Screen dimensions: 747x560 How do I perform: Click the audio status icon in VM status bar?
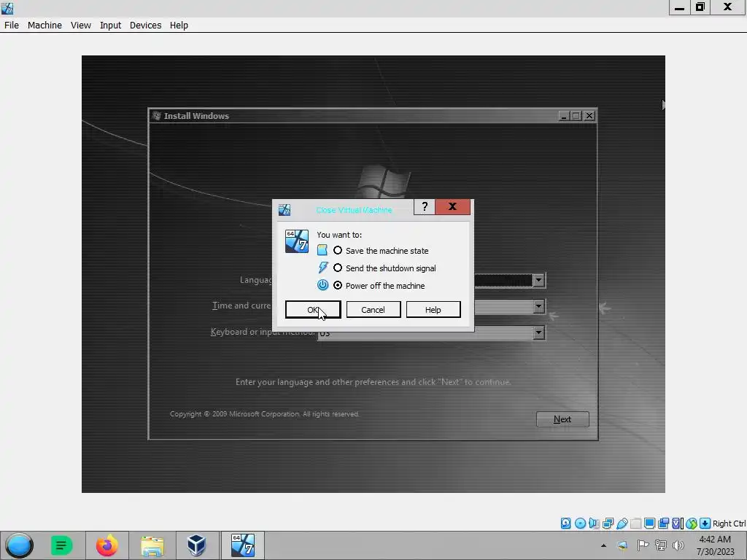(594, 524)
